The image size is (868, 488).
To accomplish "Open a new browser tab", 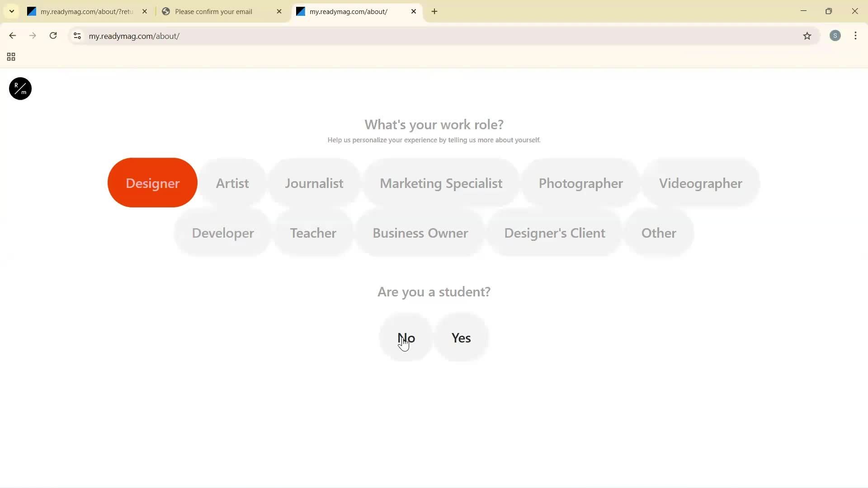I will click(x=434, y=11).
